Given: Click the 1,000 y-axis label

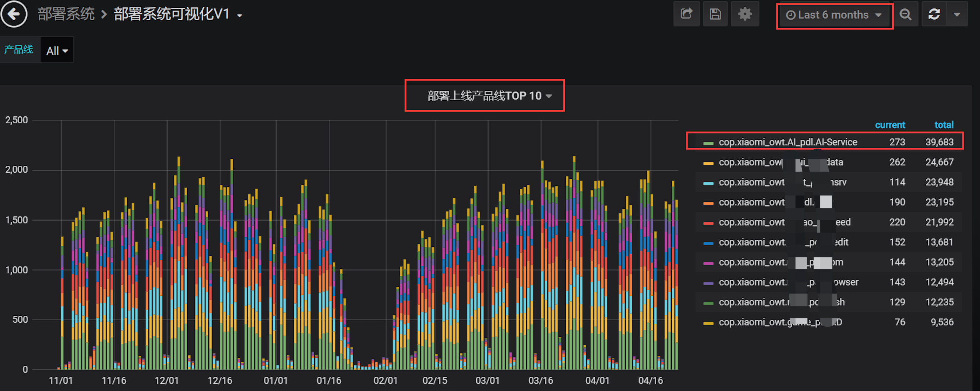Looking at the screenshot, I should click(x=16, y=270).
